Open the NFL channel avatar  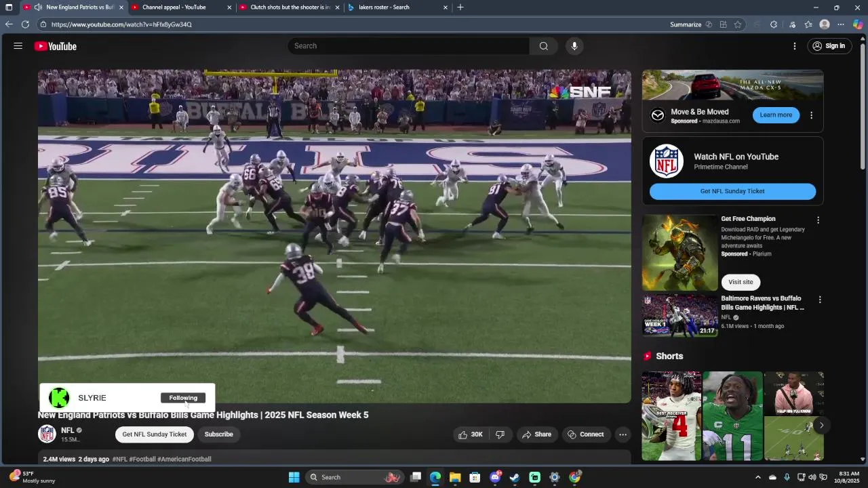point(47,434)
